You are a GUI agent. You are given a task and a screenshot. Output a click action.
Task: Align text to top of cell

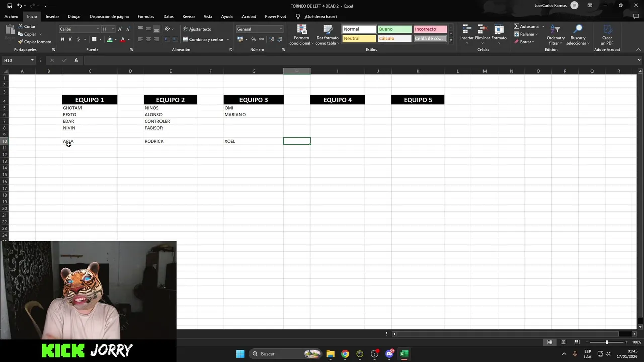[x=140, y=29]
